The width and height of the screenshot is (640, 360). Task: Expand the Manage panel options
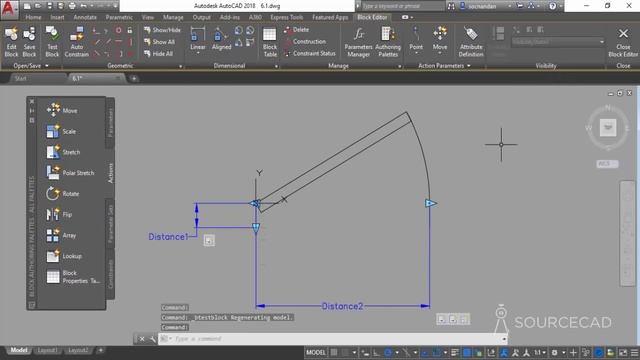coord(400,66)
